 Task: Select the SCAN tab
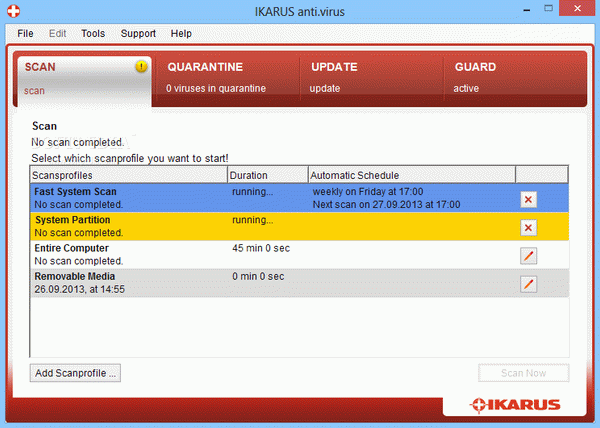tap(84, 80)
